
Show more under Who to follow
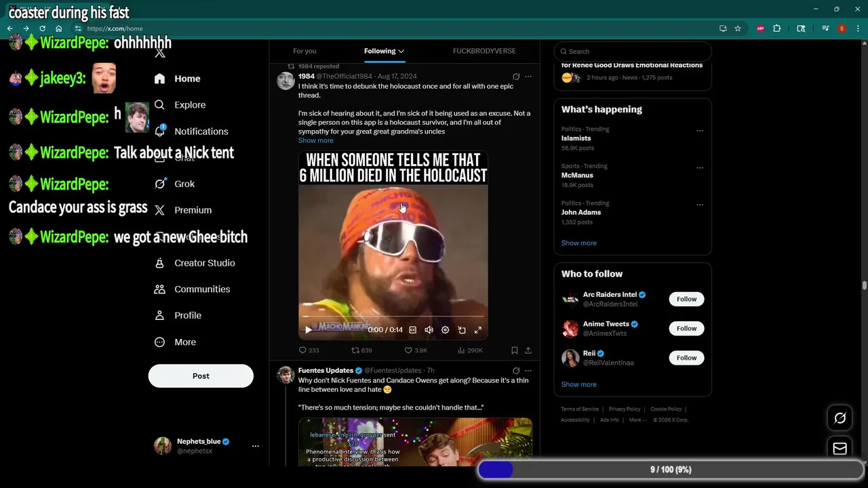coord(579,384)
